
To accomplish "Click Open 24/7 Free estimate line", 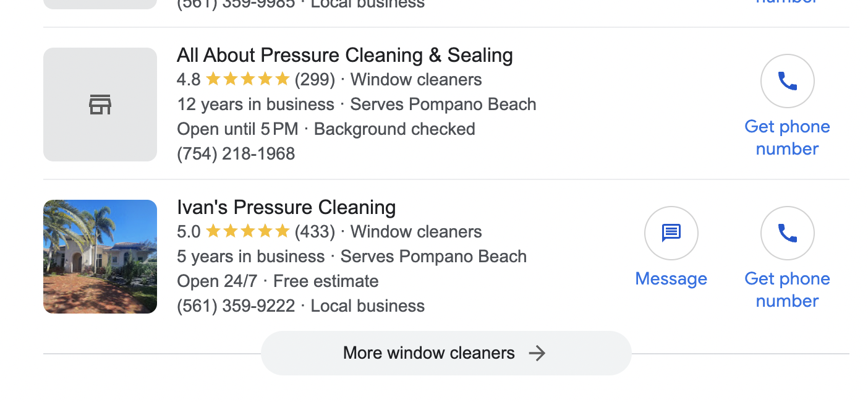I will pos(278,281).
